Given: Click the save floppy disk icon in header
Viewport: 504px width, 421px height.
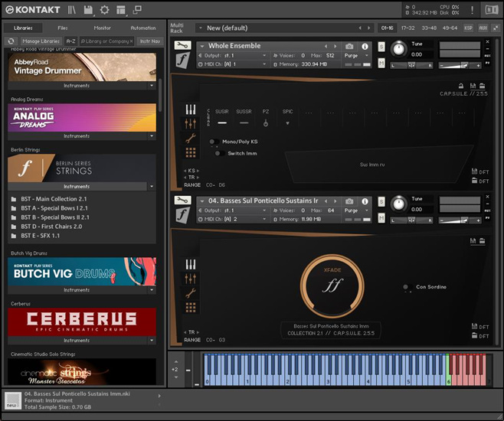Looking at the screenshot, I should [x=89, y=10].
